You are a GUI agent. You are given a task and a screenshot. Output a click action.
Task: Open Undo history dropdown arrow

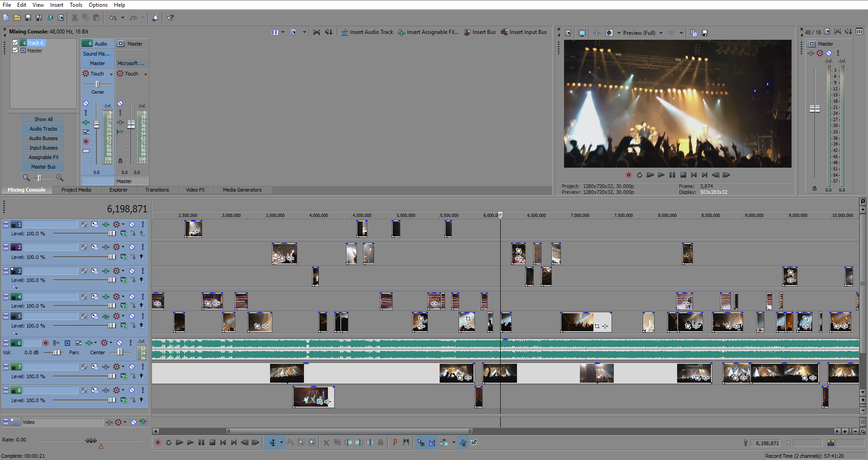[123, 18]
